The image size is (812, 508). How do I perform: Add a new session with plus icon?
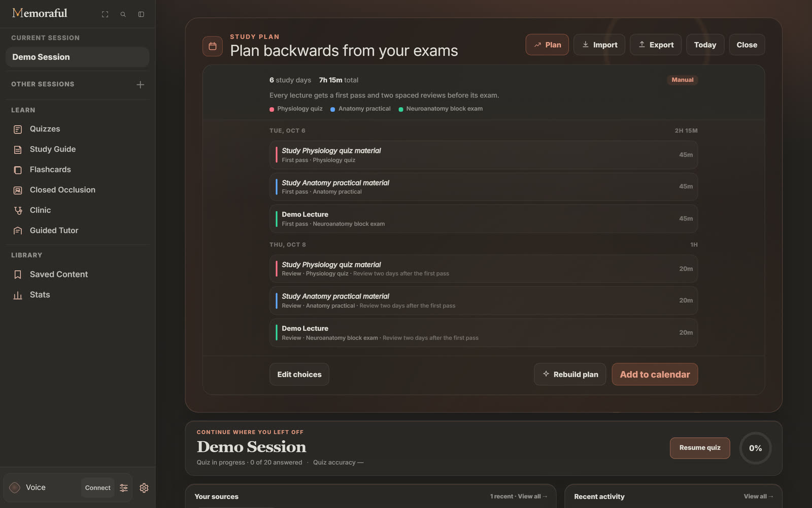141,84
